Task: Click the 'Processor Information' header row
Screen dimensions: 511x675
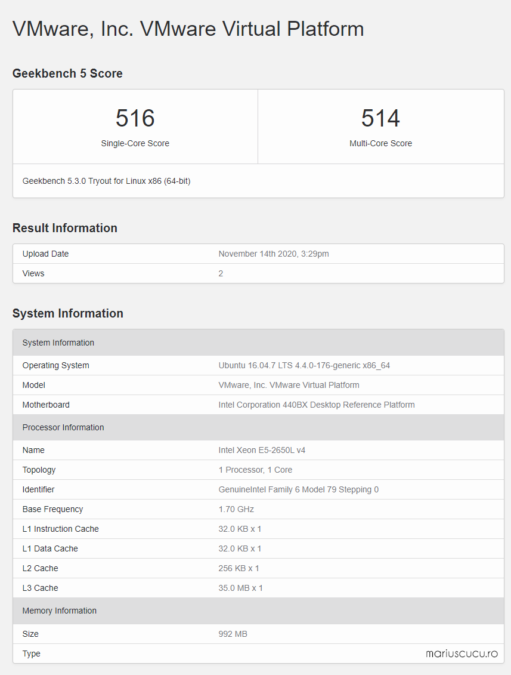Action: click(x=258, y=427)
